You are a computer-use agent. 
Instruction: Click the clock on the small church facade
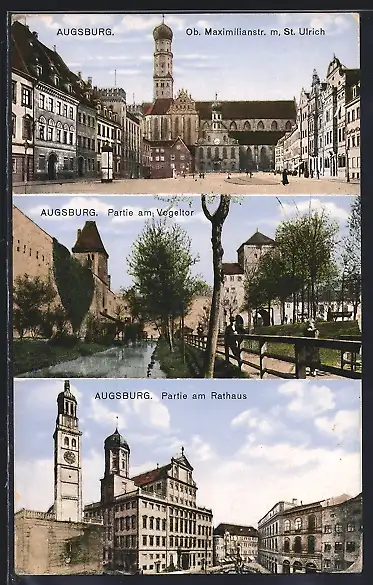[x=216, y=142]
